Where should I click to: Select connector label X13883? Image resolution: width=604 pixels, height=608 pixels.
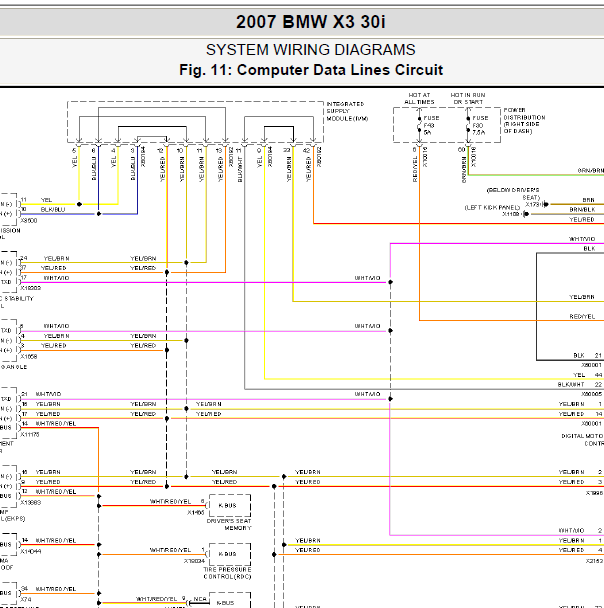tap(31, 503)
